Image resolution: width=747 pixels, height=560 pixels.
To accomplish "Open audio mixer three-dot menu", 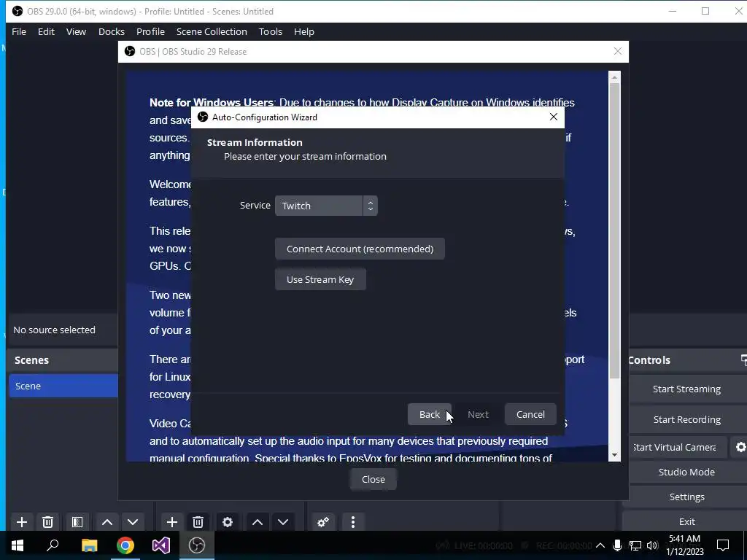I will (353, 522).
